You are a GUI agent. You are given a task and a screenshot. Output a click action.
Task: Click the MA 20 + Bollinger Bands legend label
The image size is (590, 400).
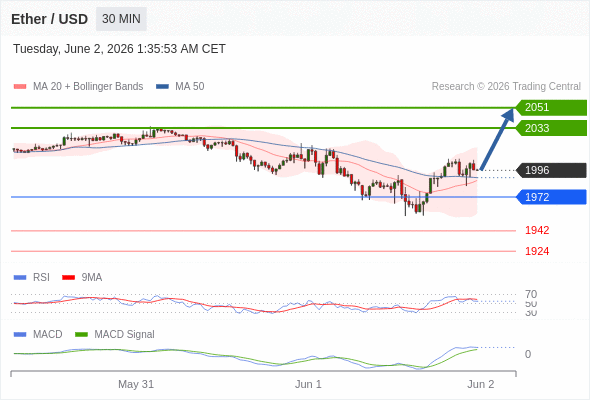88,87
